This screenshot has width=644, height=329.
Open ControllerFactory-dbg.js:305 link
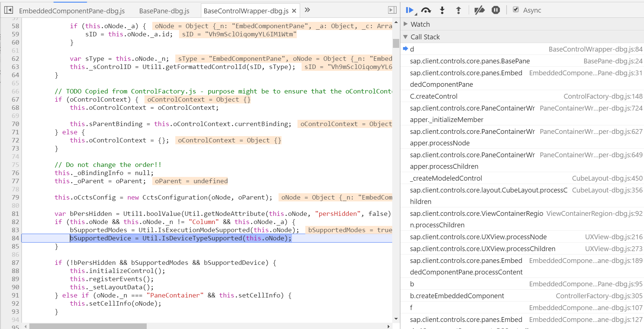click(x=599, y=296)
